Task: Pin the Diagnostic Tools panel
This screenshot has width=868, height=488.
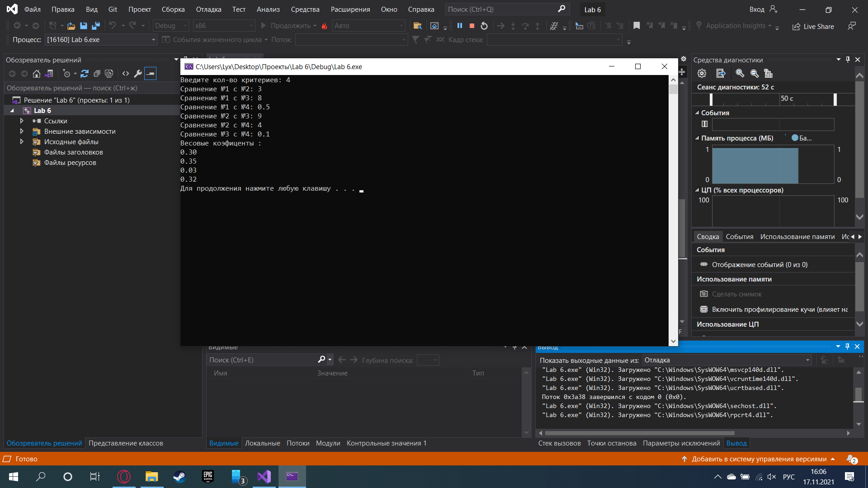Action: [848, 60]
